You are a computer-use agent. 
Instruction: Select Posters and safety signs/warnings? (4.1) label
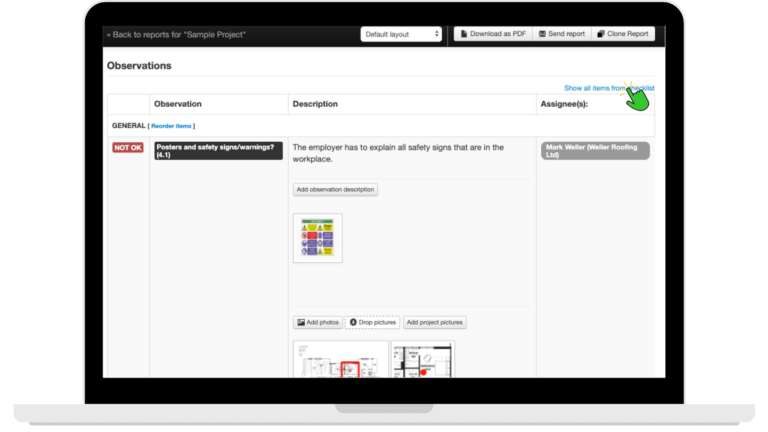point(218,151)
